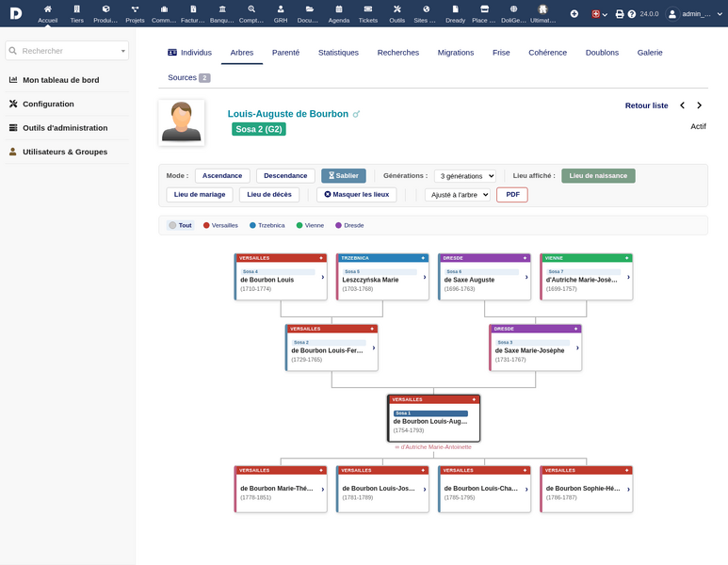Screen dimensions: 728x565
Task: Open Outils d'administration in the sidebar
Action: pyautogui.click(x=65, y=128)
